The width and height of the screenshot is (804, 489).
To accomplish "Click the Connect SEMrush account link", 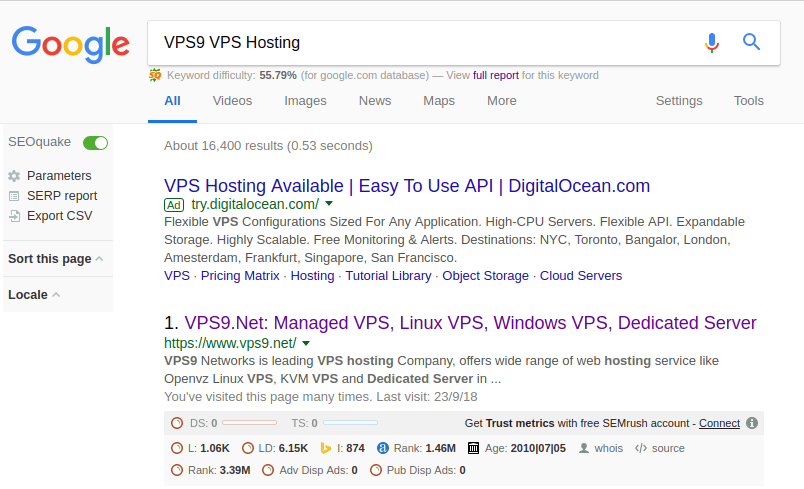I will coord(719,423).
